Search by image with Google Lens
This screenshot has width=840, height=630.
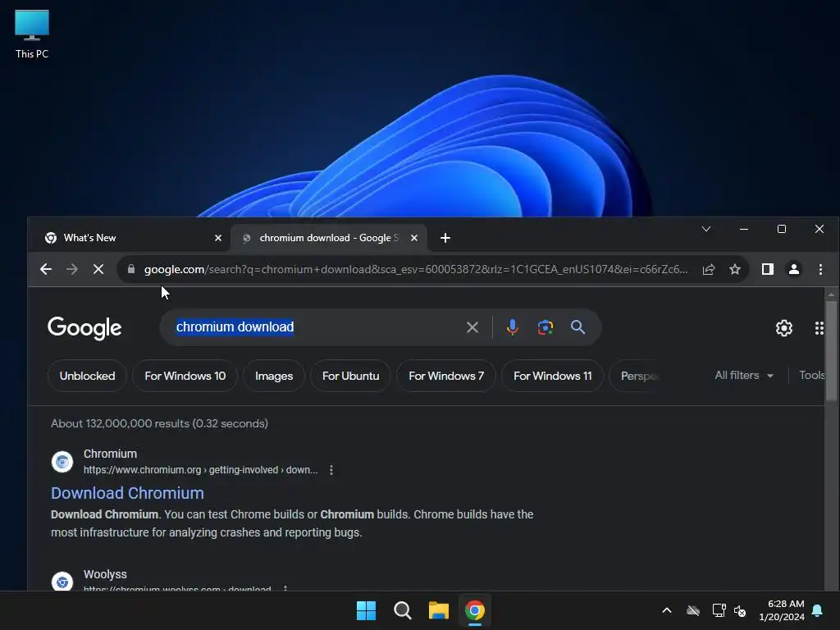(546, 327)
